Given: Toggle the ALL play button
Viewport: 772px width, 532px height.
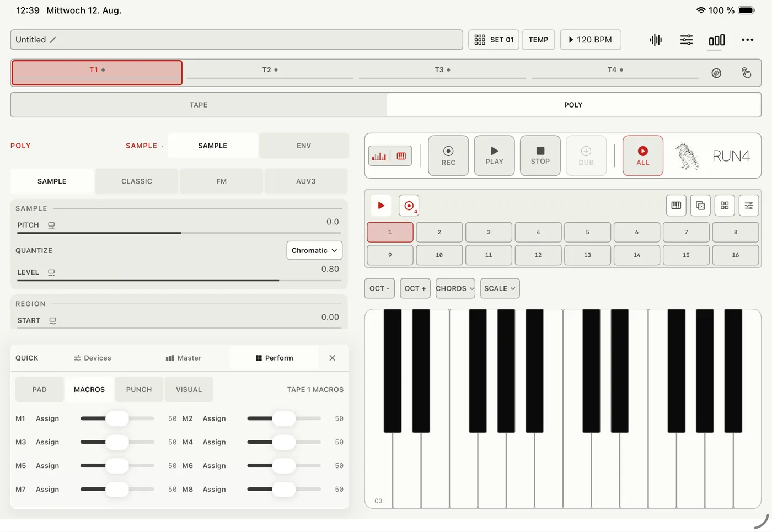Looking at the screenshot, I should (x=643, y=156).
